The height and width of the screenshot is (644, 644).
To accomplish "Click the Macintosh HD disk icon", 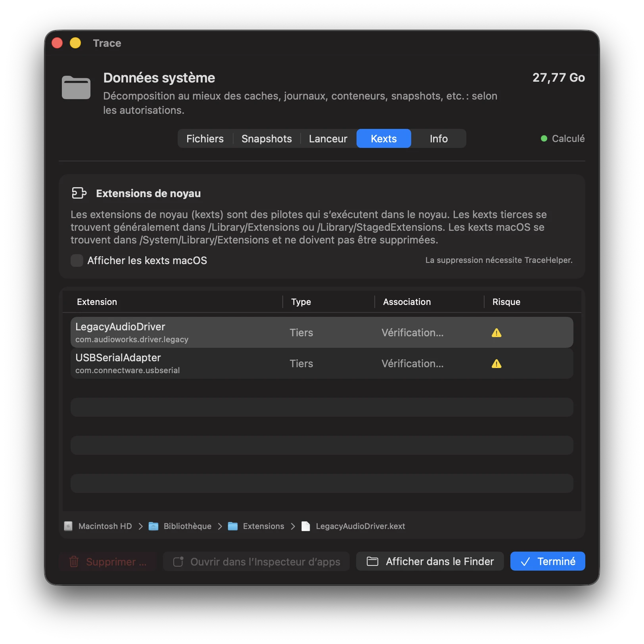I will click(68, 526).
